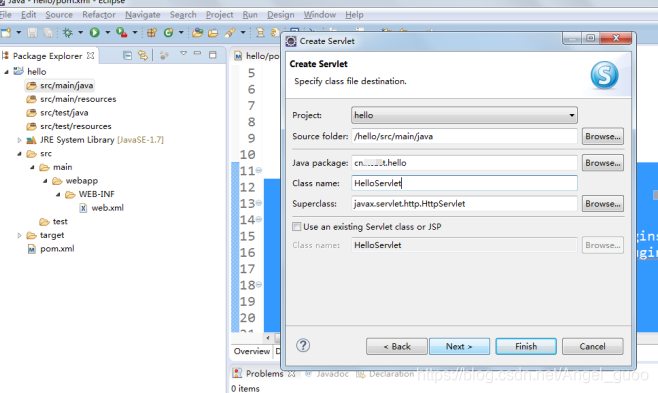Open Package Explorer view menu triangle
This screenshot has height=393, width=658.
coord(183,54)
